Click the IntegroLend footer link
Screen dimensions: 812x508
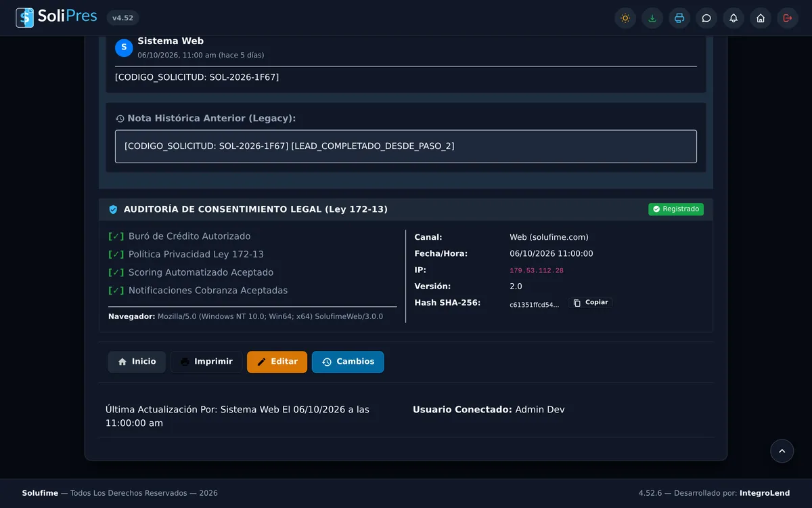tap(765, 493)
